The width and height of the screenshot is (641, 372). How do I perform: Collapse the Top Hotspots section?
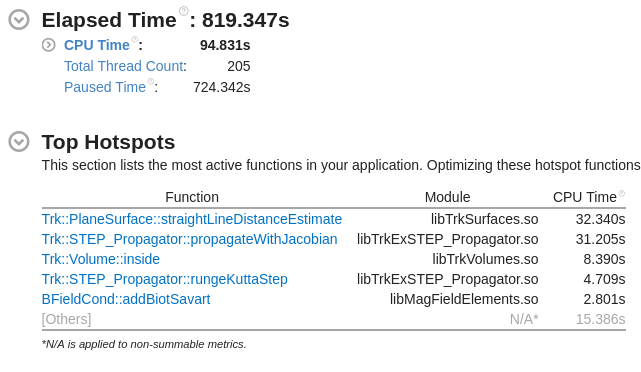click(x=19, y=141)
